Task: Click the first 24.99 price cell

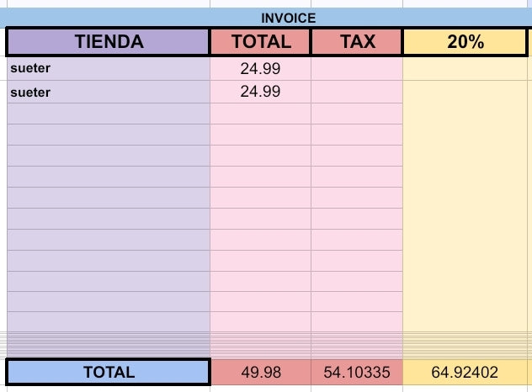Action: [x=260, y=69]
